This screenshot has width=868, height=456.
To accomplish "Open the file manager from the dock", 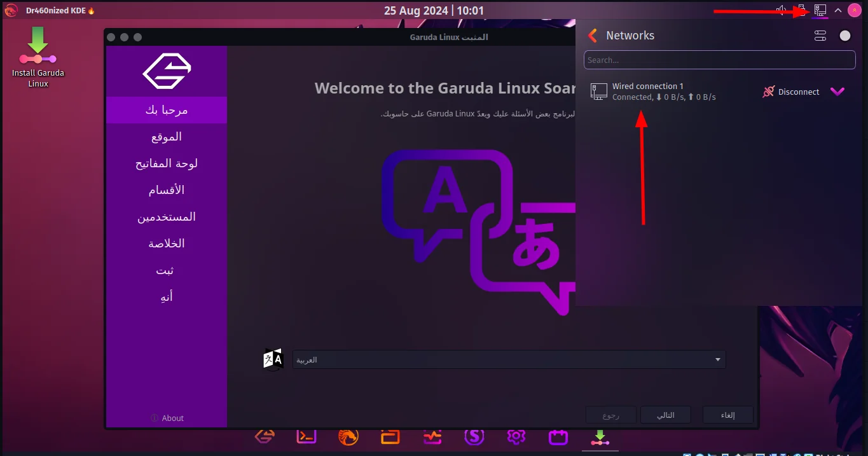I will click(x=390, y=436).
